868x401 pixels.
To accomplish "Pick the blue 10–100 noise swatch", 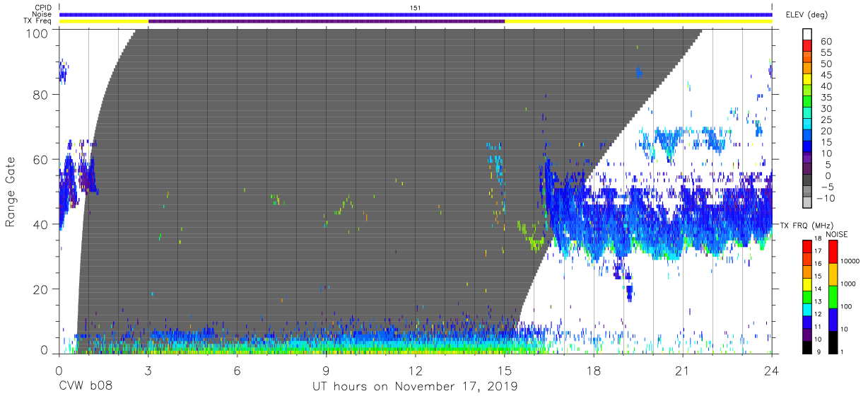I will click(x=833, y=319).
